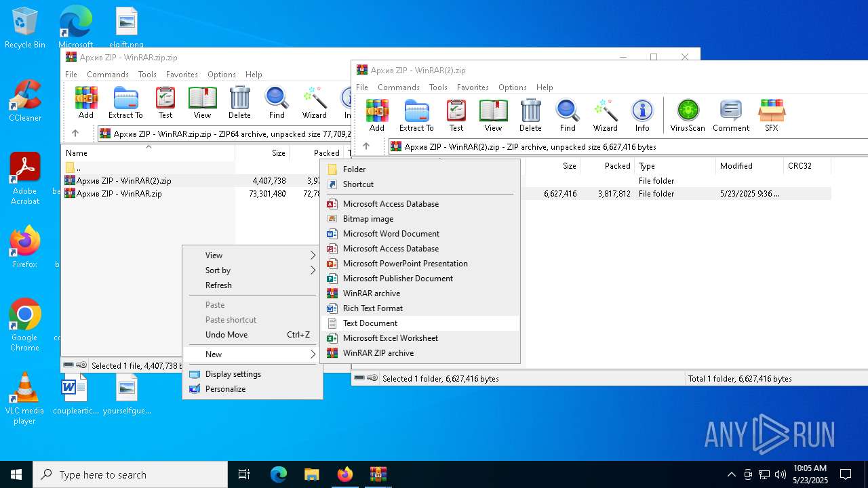
Task: Click Extract To in WinRAR(2).zip window
Action: (416, 115)
